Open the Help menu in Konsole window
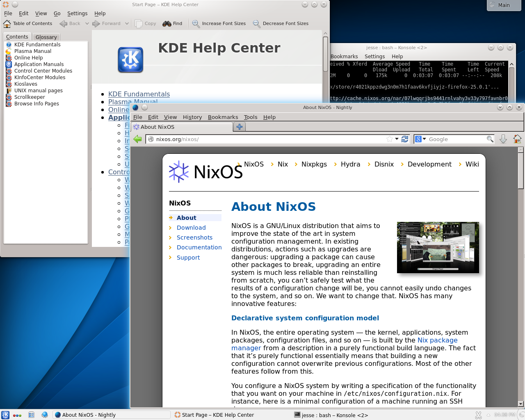 click(397, 56)
